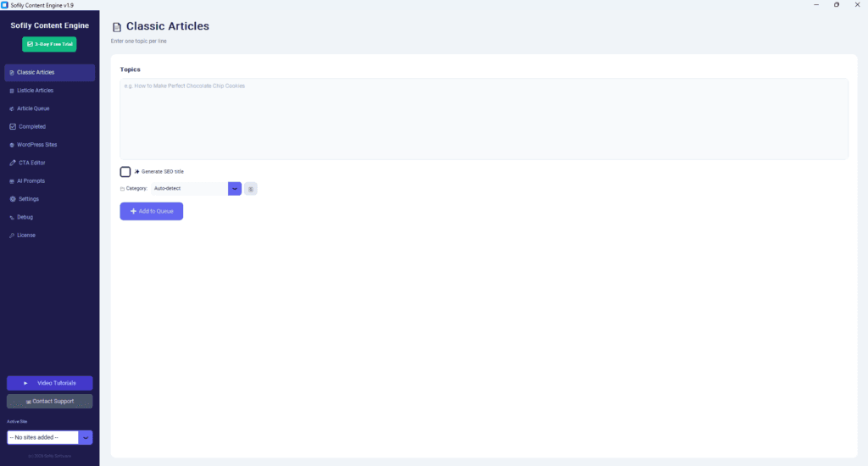868x466 pixels.
Task: Click the Classic Articles sidebar icon
Action: (x=12, y=73)
